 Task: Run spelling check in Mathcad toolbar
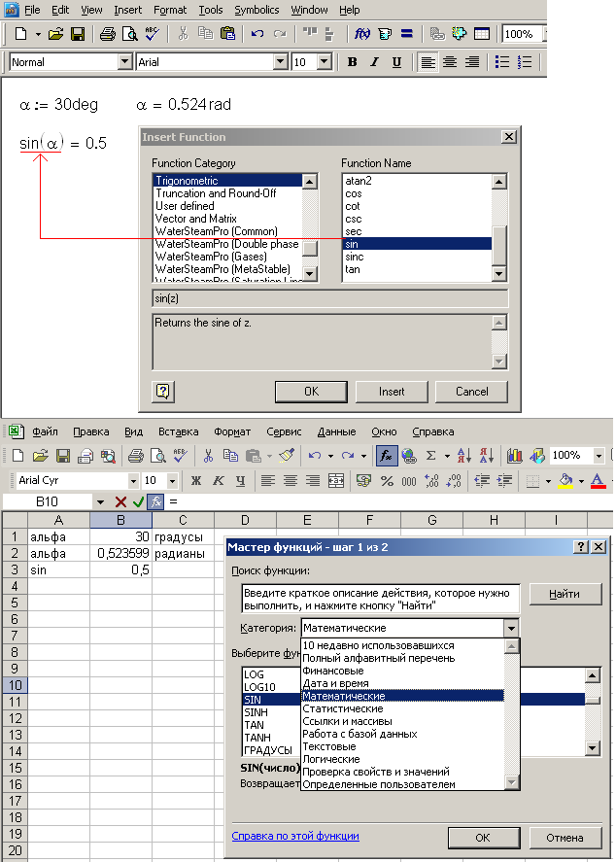[x=153, y=34]
